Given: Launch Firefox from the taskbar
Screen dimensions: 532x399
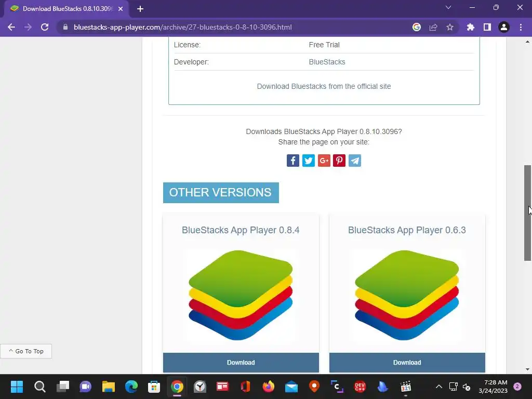Looking at the screenshot, I should (x=269, y=387).
